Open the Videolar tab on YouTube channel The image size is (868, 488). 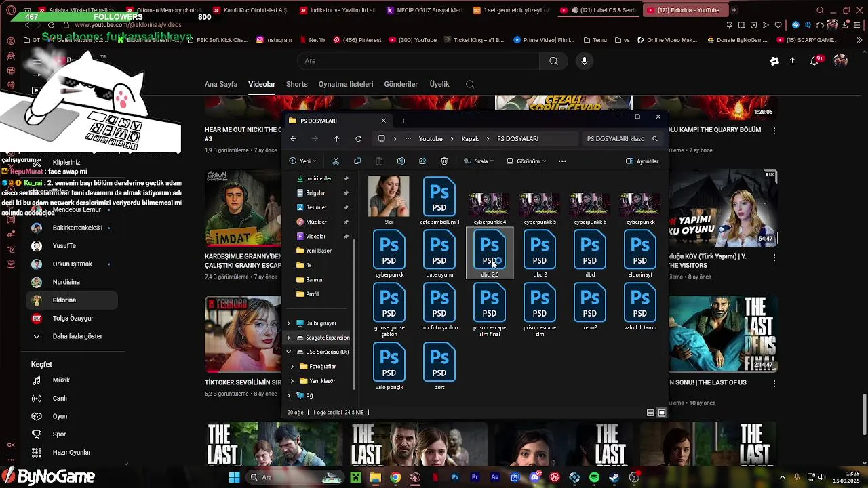(x=262, y=85)
